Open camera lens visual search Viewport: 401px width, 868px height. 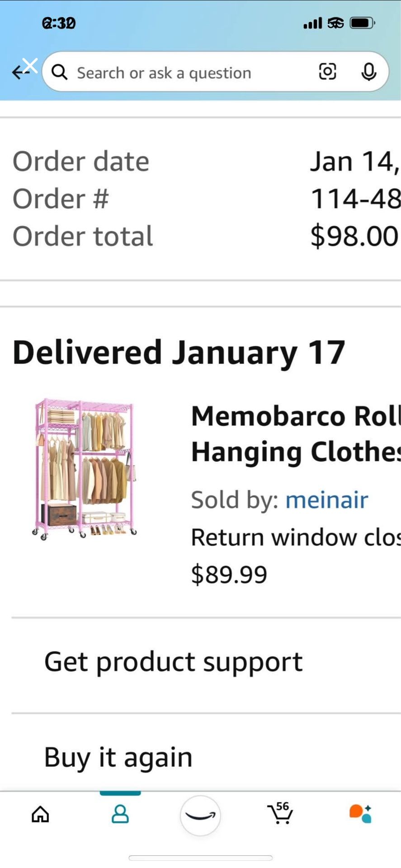327,72
